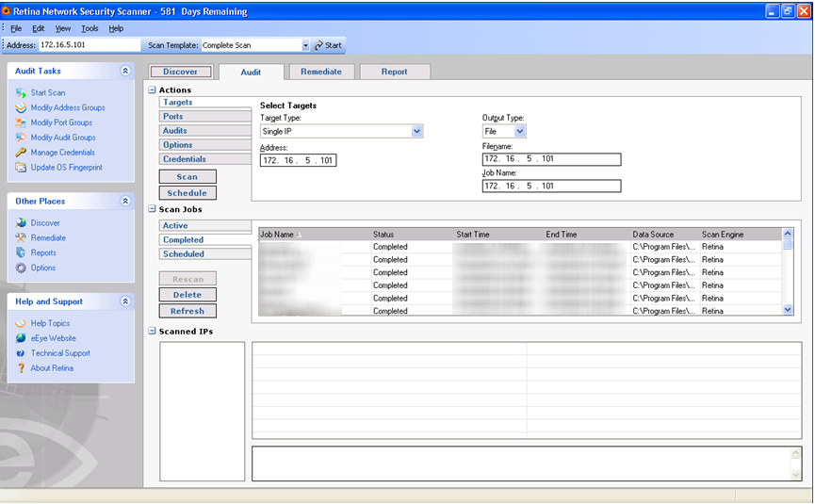
Task: Open the Tools menu
Action: tap(90, 28)
